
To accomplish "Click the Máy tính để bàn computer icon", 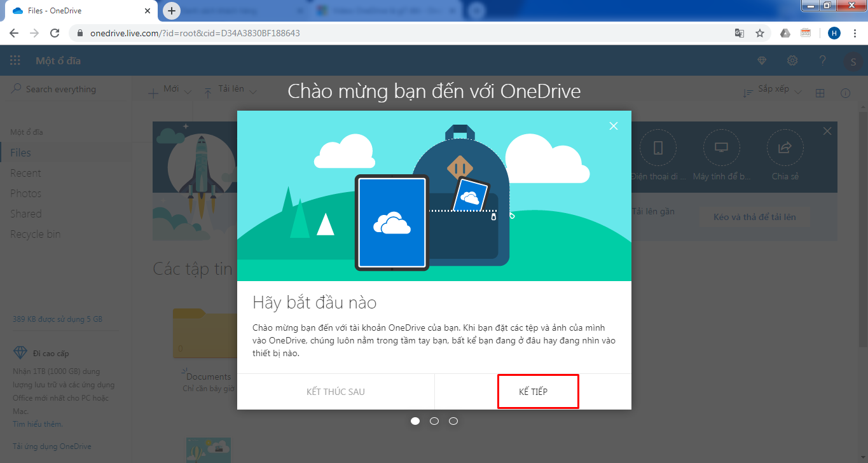I will [722, 148].
